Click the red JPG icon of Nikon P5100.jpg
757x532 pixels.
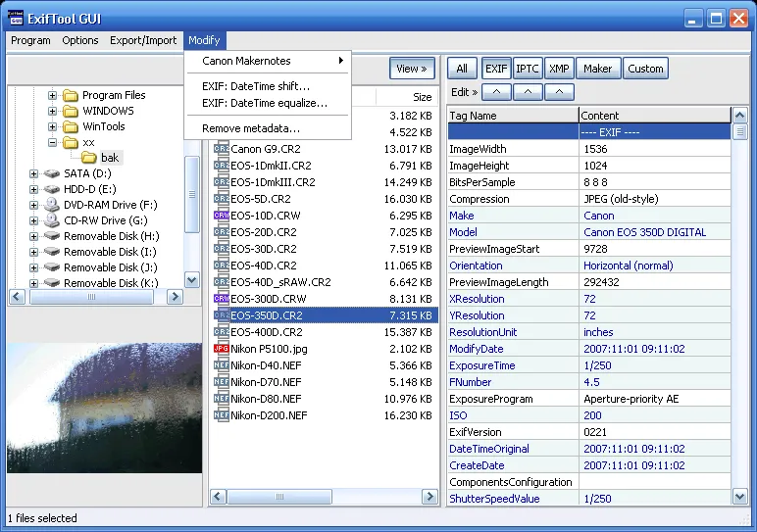click(x=221, y=349)
